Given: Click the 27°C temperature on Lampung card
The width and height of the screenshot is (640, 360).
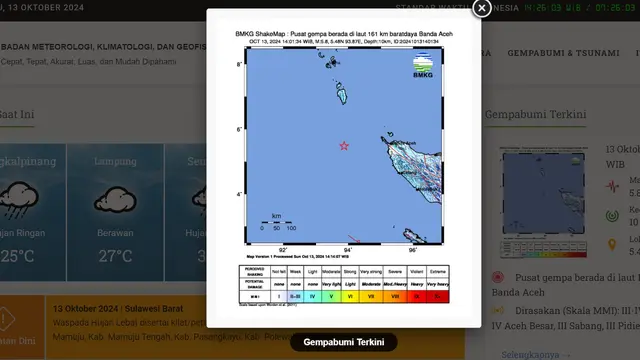Looking at the screenshot, I should tap(116, 256).
